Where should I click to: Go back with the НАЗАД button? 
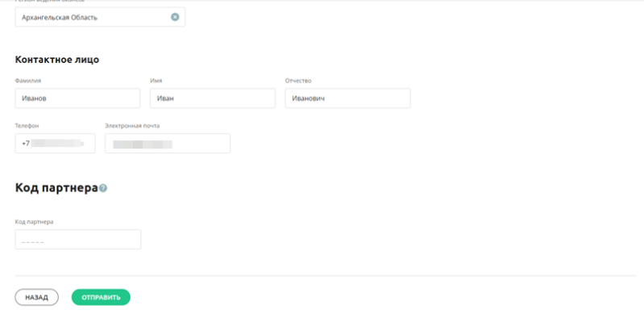36,297
